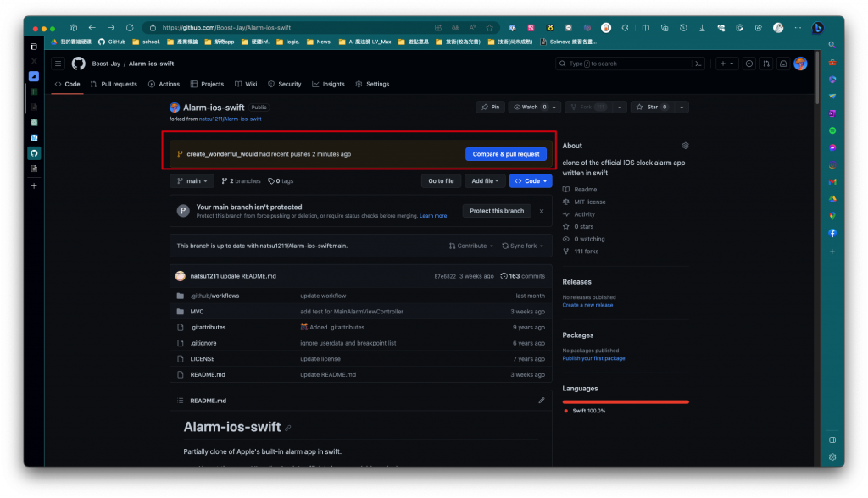
Task: Open browser more options ellipsis
Action: click(x=798, y=28)
